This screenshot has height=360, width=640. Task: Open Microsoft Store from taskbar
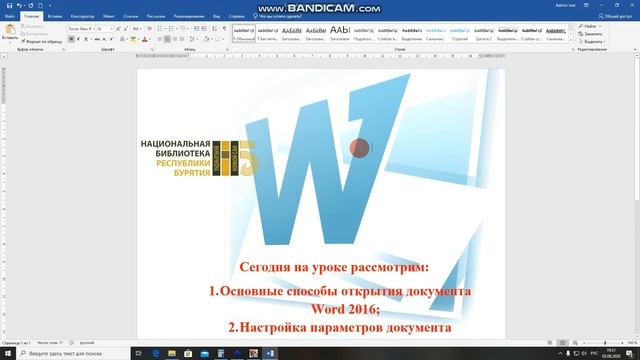188,353
